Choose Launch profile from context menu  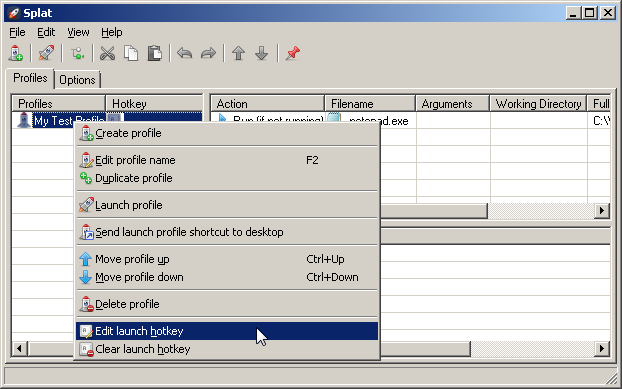pyautogui.click(x=227, y=205)
